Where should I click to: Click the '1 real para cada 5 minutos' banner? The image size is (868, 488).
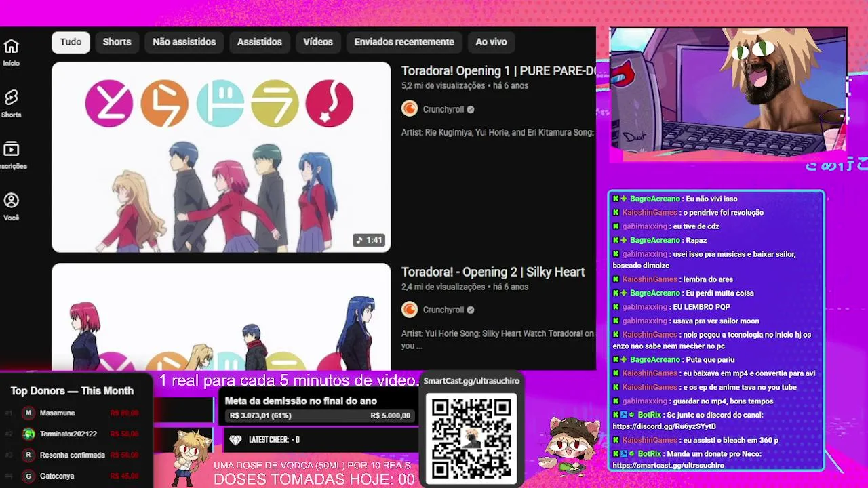[x=289, y=380]
